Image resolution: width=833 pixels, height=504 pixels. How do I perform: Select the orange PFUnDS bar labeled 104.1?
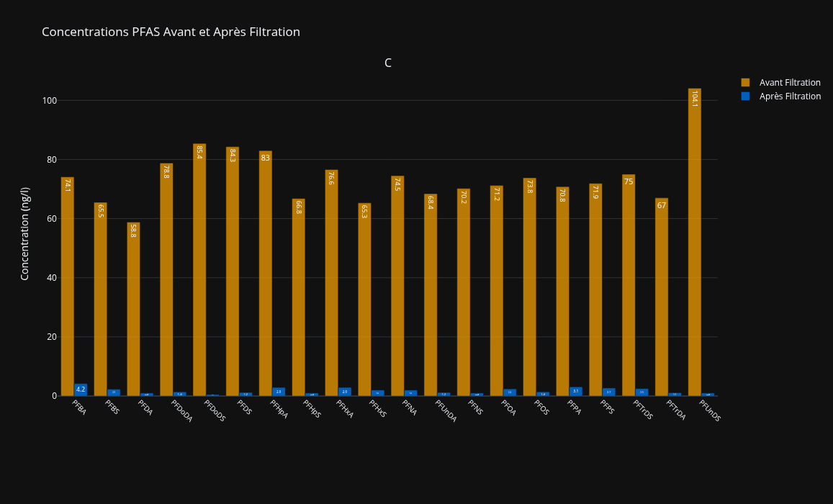(x=694, y=245)
